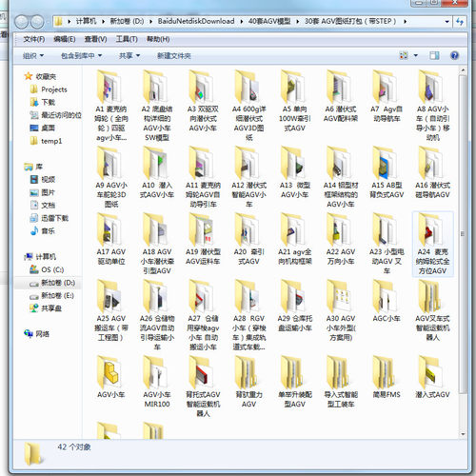Open the A2 底盘结构详细的AGV小车 folder
Viewport: 476px width, 476px height.
[x=157, y=106]
